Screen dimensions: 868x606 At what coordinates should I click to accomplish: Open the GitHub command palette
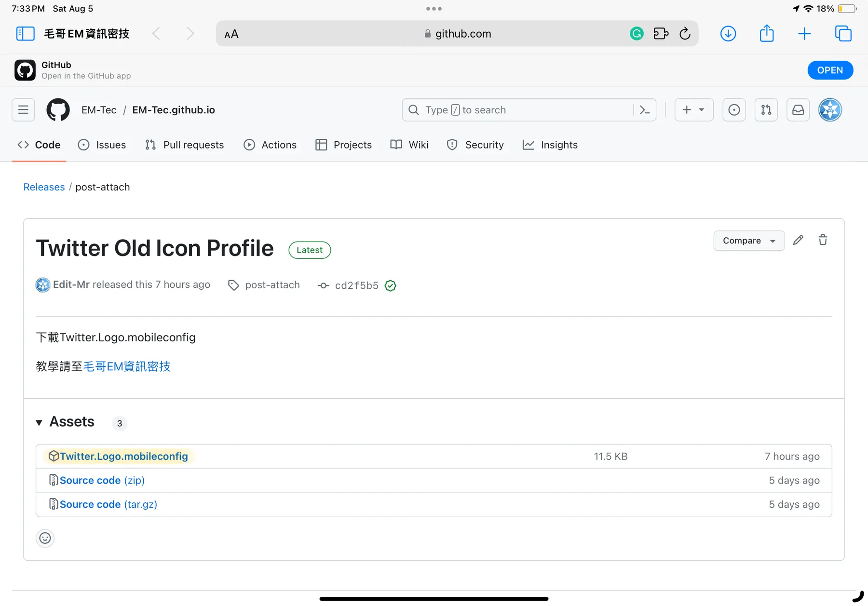[645, 110]
